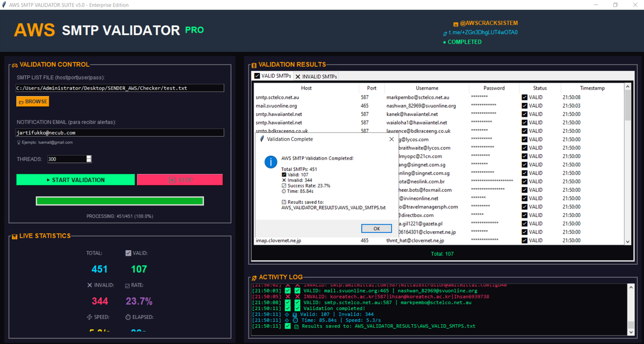
Task: Click the icon beside RATE: in Live Statistics
Action: click(x=127, y=286)
